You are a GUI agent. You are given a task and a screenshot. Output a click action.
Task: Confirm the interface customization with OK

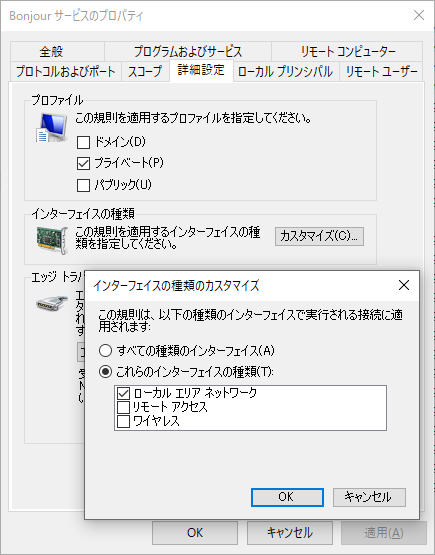click(287, 497)
